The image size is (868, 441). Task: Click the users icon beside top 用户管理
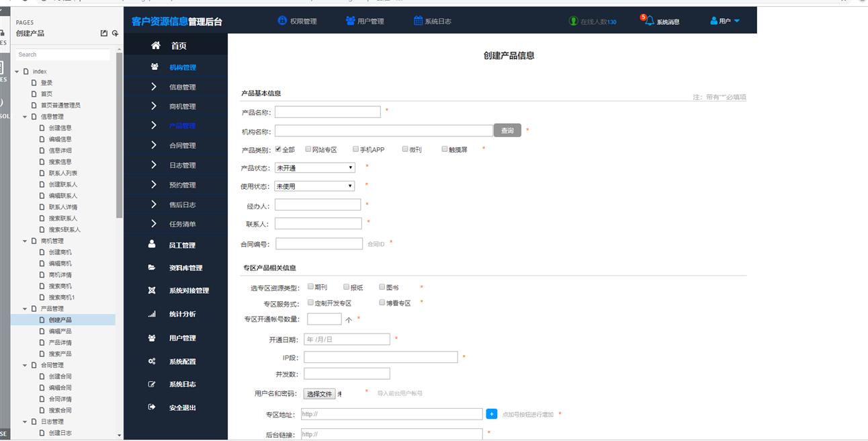tap(350, 20)
